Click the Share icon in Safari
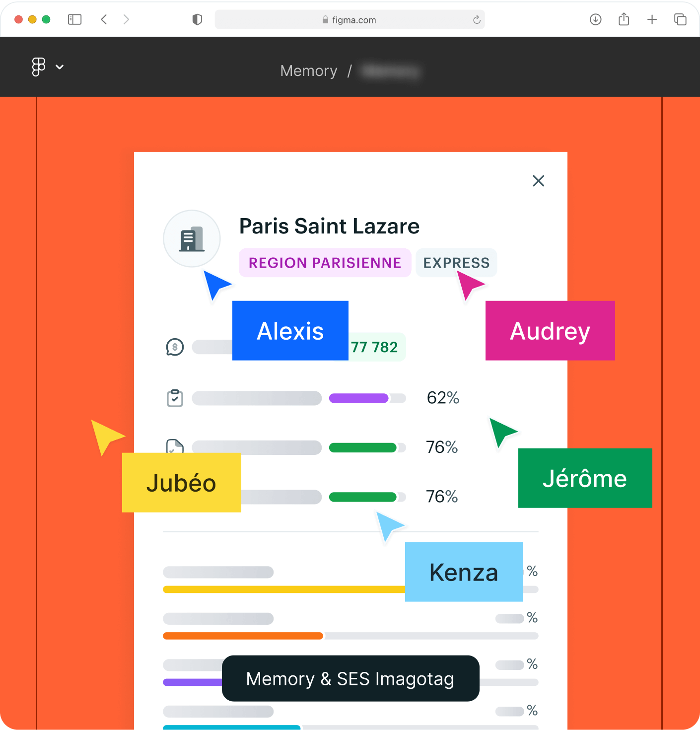The width and height of the screenshot is (700, 730). click(x=624, y=19)
